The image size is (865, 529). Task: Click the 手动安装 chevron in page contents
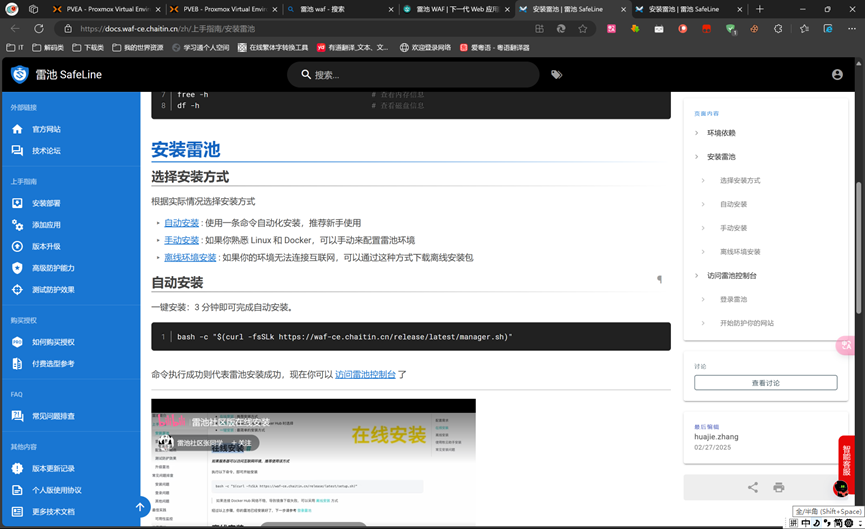[x=703, y=228]
